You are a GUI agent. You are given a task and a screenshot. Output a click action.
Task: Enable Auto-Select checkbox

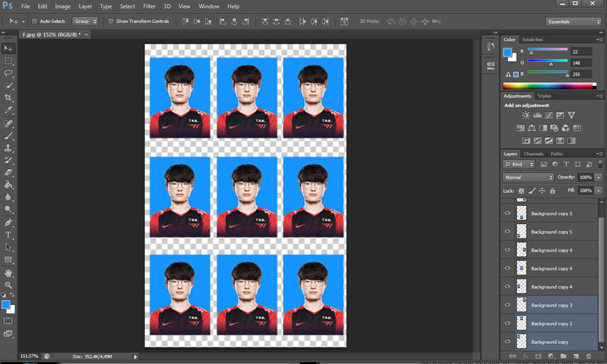coord(35,21)
